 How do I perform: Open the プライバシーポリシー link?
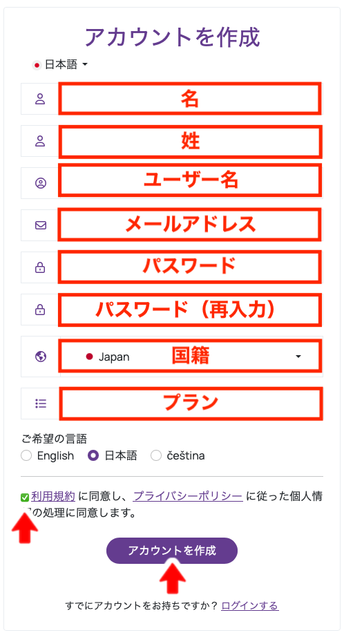pos(188,497)
